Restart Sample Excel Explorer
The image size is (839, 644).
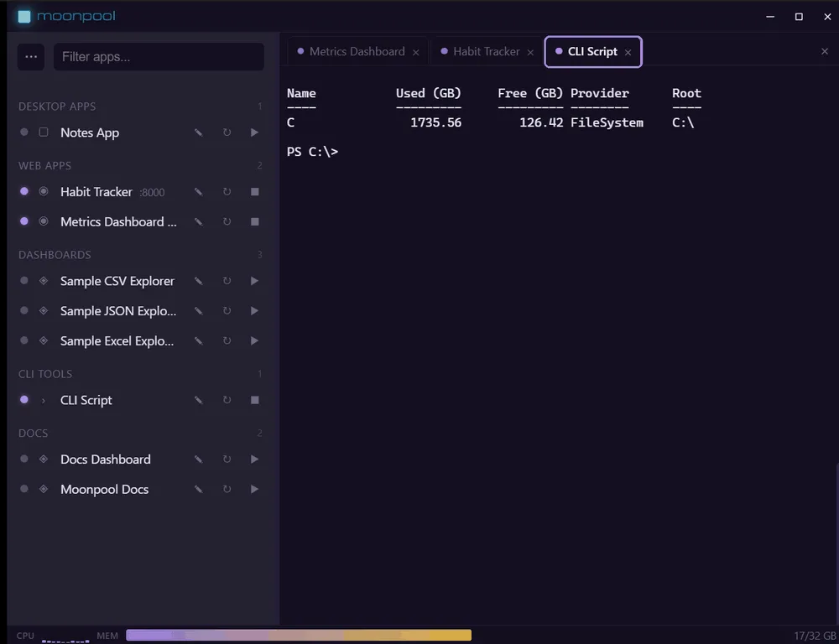pyautogui.click(x=227, y=340)
